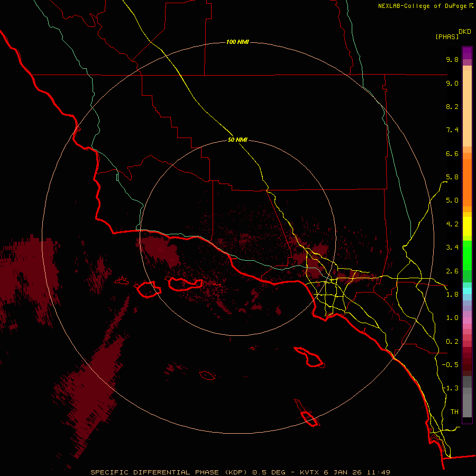This screenshot has height=476, width=476.
Task: Pick the cyan band in the color legend
Action: pos(467,291)
